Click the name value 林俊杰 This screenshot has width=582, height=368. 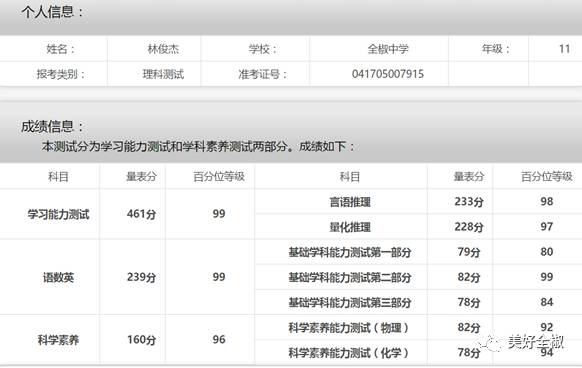[163, 49]
